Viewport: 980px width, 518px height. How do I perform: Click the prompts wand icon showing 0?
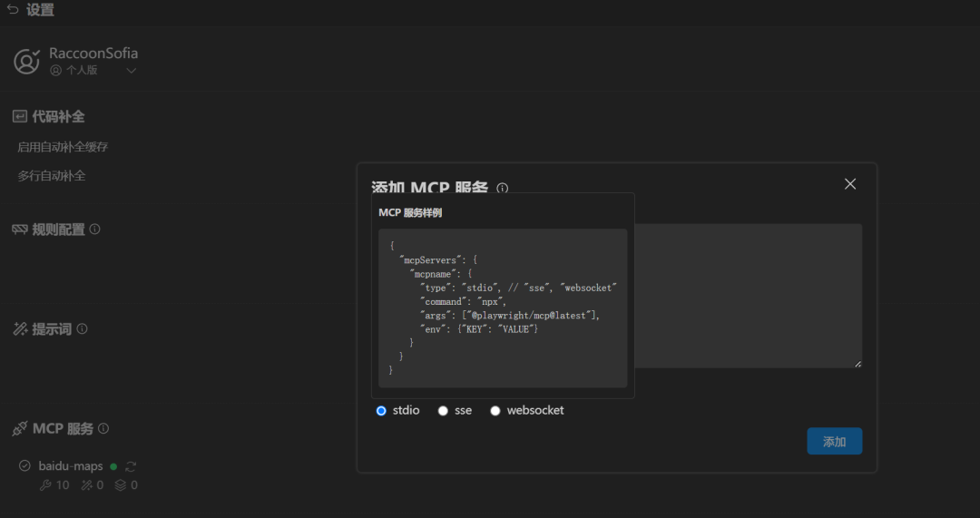(x=86, y=484)
